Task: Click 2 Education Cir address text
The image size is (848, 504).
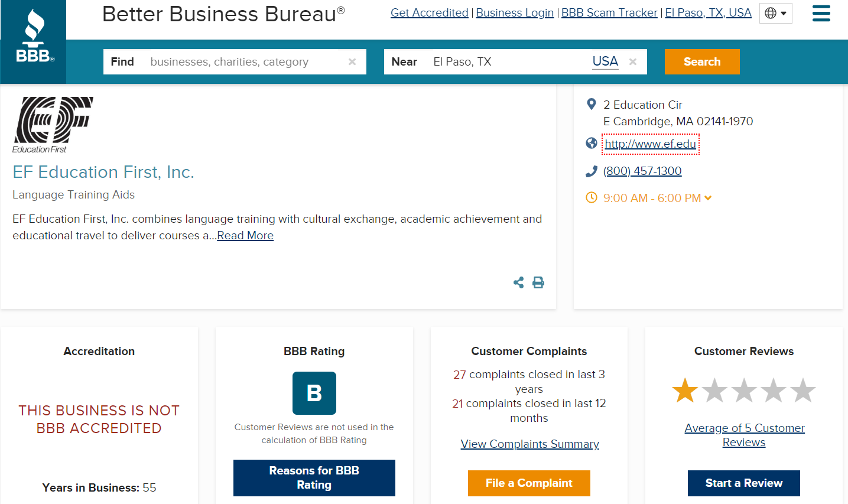Action: (642, 105)
